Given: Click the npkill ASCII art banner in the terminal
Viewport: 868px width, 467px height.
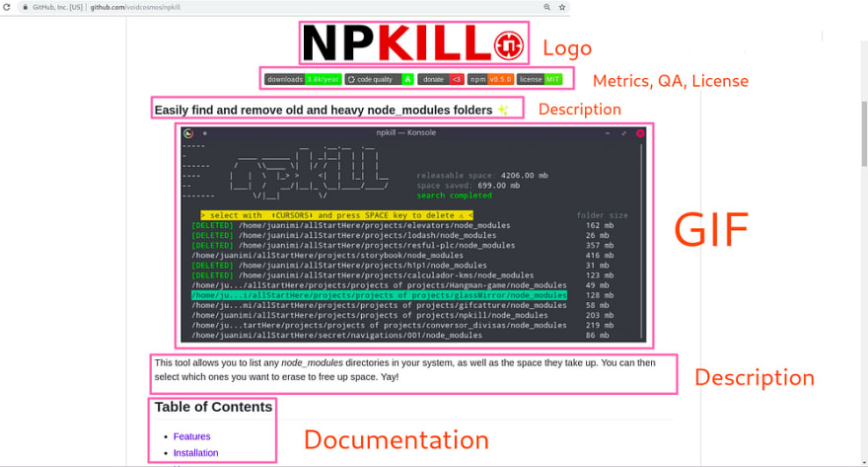Looking at the screenshot, I should pyautogui.click(x=310, y=171).
